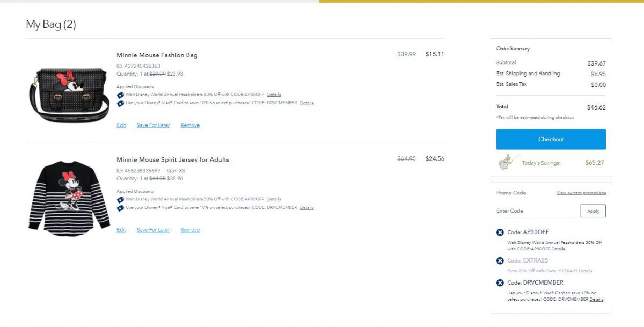Open Details for DRVCMEMBER on the Spirit Jersey
The image size is (644, 327).
pos(307,207)
